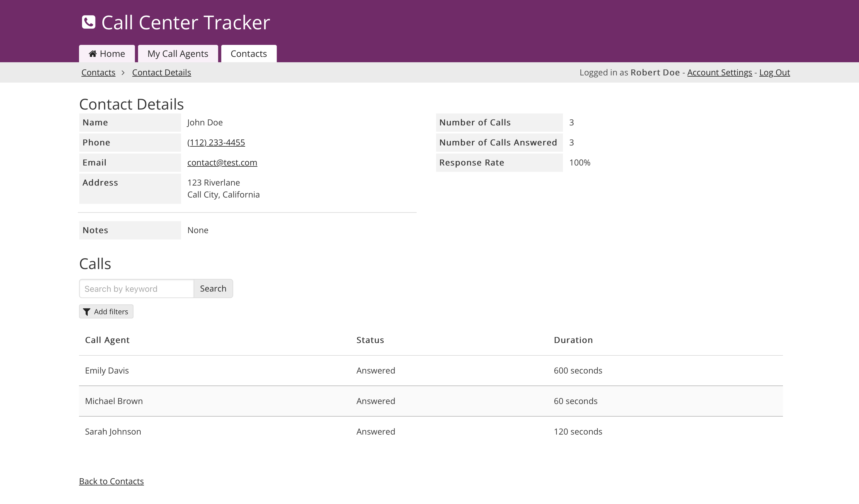
Task: Click the Log Out link
Action: [774, 73]
